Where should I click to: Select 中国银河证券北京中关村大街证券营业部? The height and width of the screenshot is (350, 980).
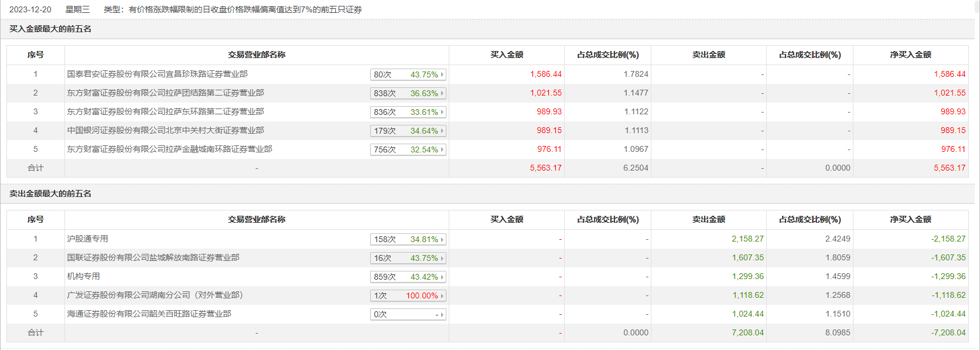pos(165,130)
